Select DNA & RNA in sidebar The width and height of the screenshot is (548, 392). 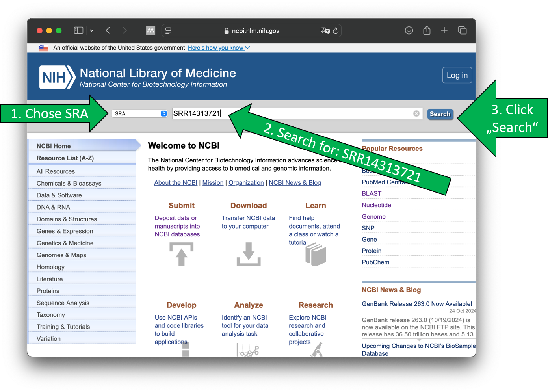(53, 207)
